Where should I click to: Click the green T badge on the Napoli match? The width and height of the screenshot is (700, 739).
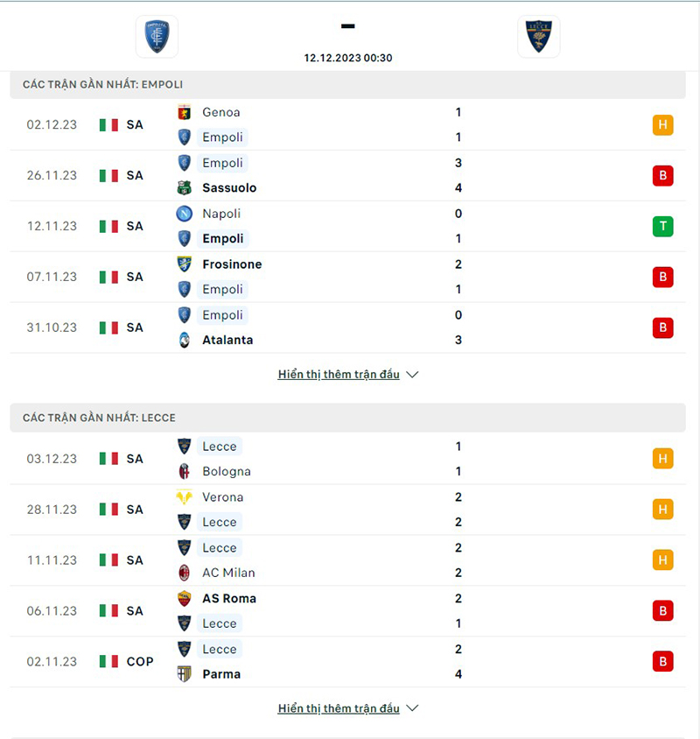[662, 226]
